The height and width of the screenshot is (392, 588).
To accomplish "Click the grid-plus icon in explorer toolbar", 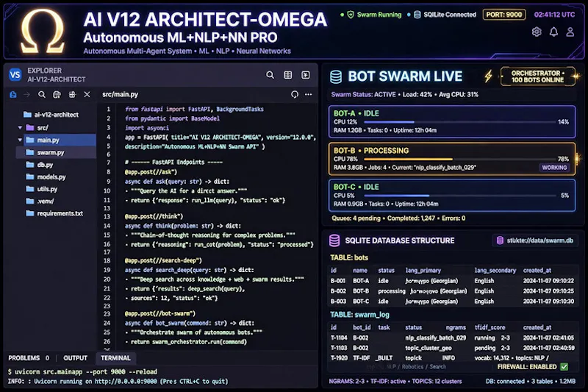I will coord(72,95).
